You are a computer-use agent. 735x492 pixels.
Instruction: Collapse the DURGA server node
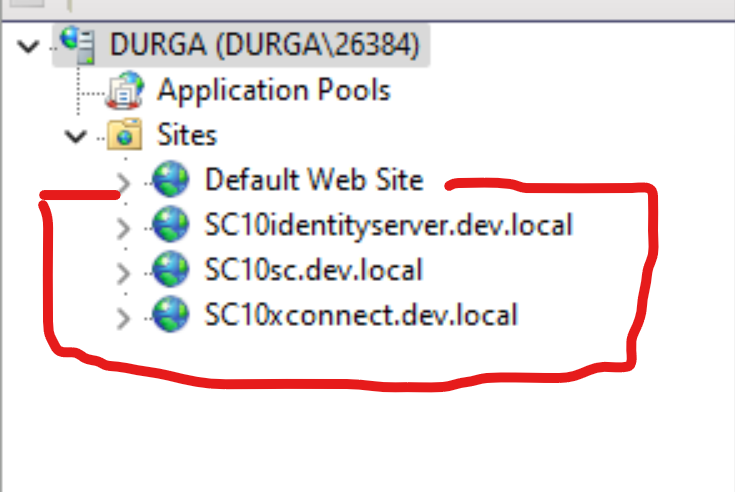pos(28,46)
